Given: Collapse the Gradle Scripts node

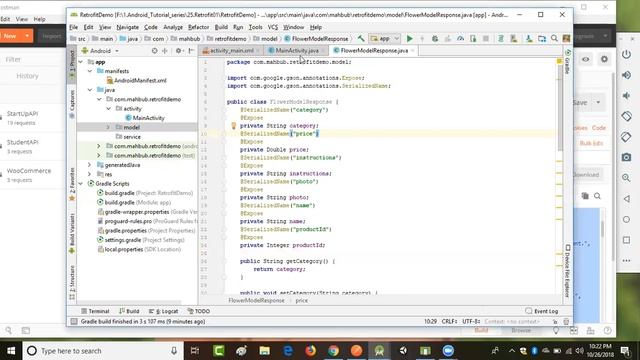Looking at the screenshot, I should (x=81, y=184).
